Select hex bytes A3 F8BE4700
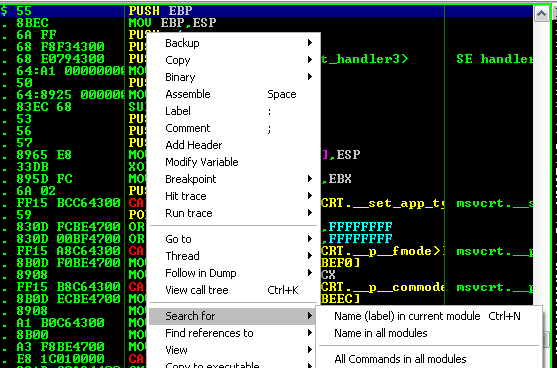This screenshot has height=368, width=557. [60, 347]
